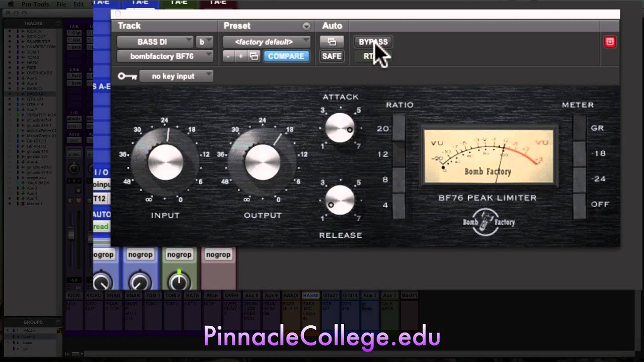Click the OUTPUT knob
Image resolution: width=644 pixels, height=362 pixels.
(x=263, y=162)
